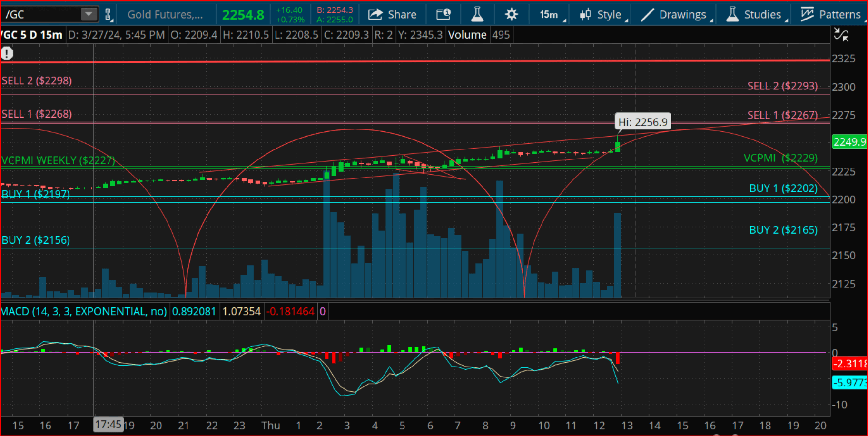The width and height of the screenshot is (868, 436).
Task: Click the SELL 2 ($2293) label
Action: click(782, 86)
